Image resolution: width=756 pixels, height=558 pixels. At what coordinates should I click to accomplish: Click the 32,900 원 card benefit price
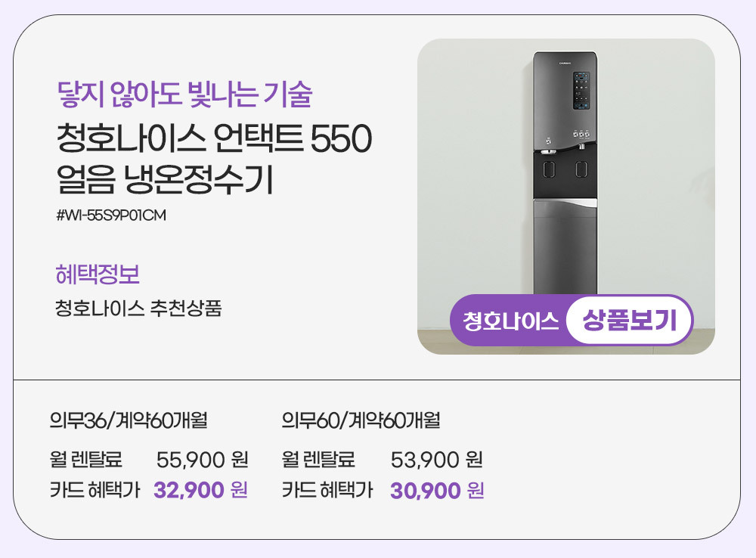(x=200, y=491)
